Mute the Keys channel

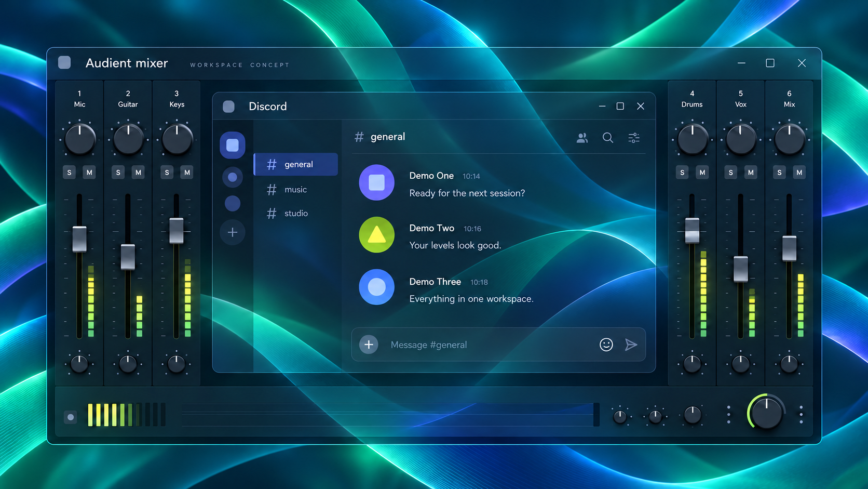click(187, 173)
